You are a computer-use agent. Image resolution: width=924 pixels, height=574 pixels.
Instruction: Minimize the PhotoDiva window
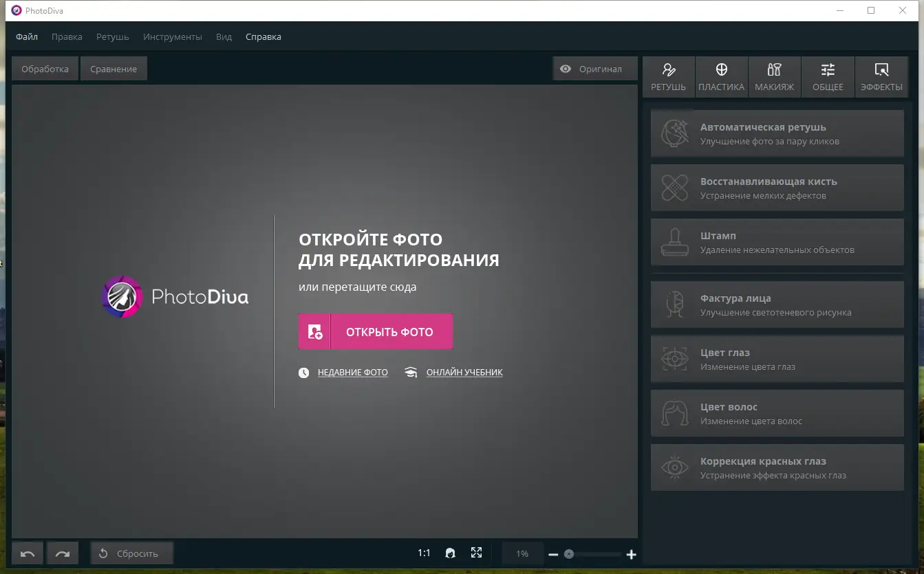point(840,10)
